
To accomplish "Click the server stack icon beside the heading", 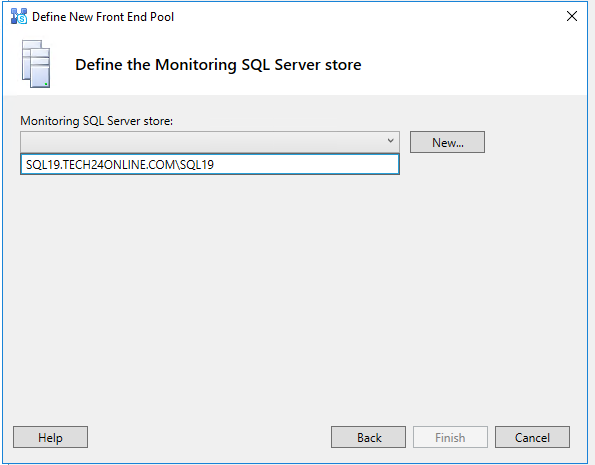I will 36,64.
